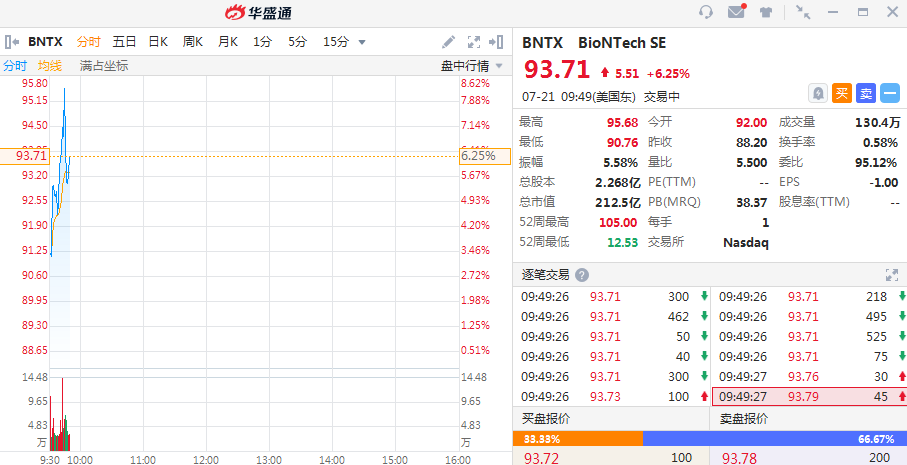Open the skin theme shirt icon
The width and height of the screenshot is (907, 465).
click(x=766, y=12)
